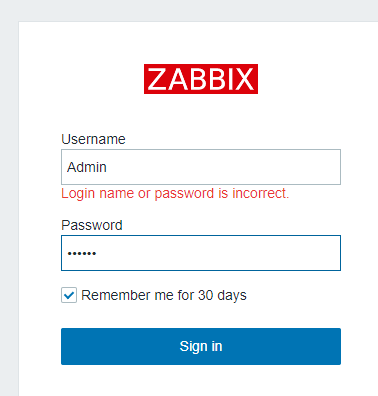Click the Username label text
378x396 pixels.
pos(93,139)
